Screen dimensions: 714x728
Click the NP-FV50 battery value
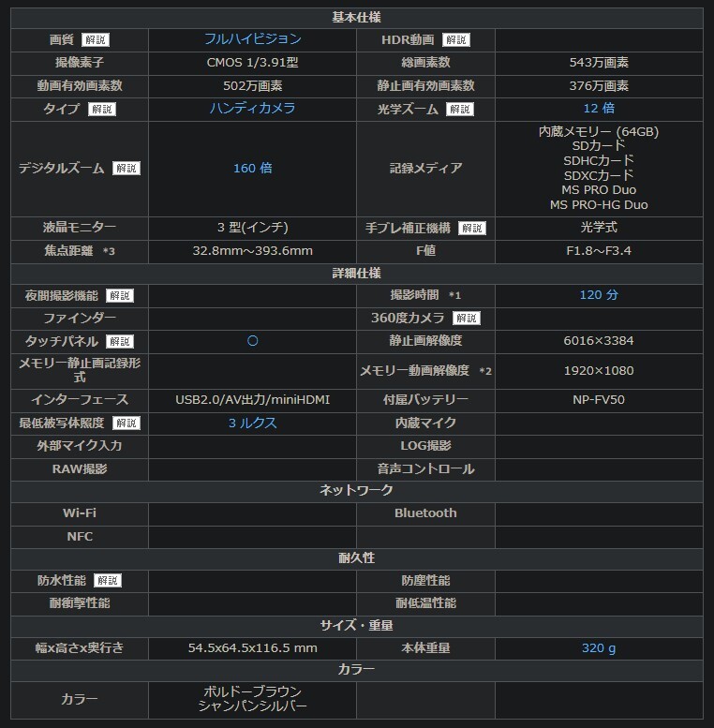click(x=599, y=400)
